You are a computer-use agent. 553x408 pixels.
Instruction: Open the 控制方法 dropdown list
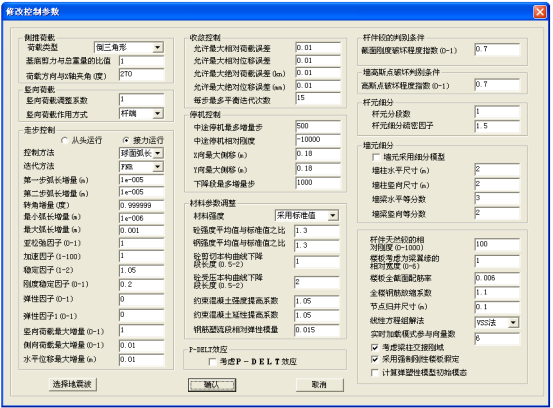click(158, 153)
